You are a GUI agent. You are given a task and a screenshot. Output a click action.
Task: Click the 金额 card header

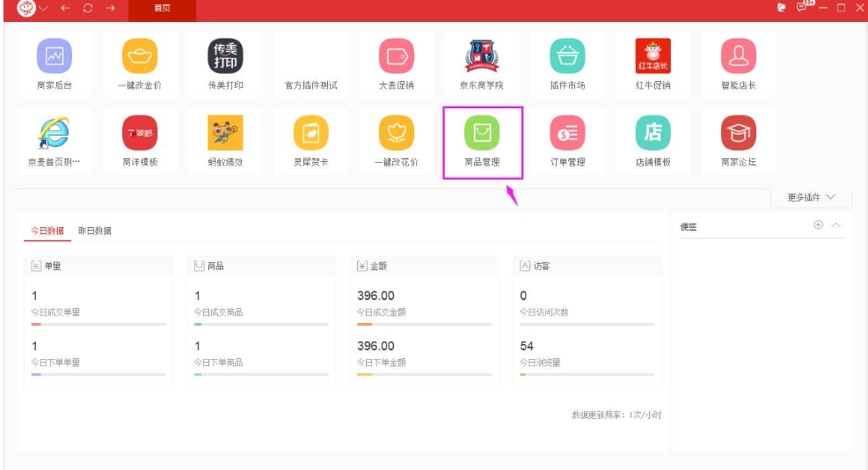424,266
